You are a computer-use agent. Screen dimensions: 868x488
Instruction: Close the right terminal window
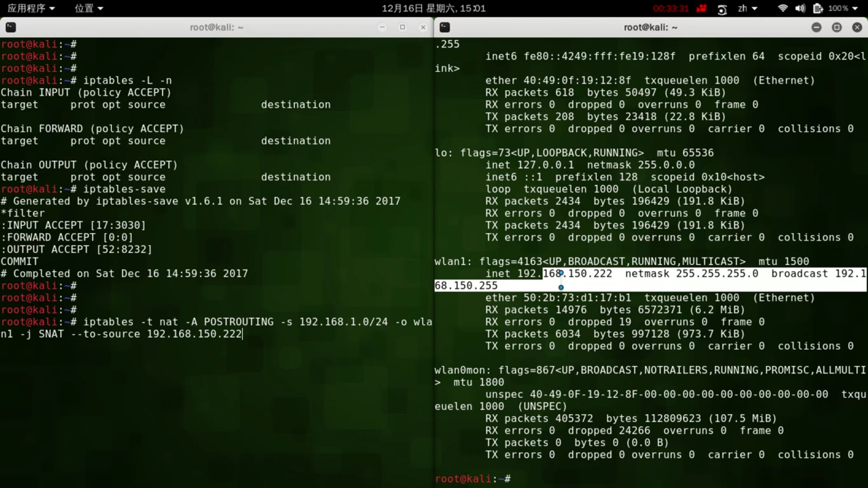[857, 27]
